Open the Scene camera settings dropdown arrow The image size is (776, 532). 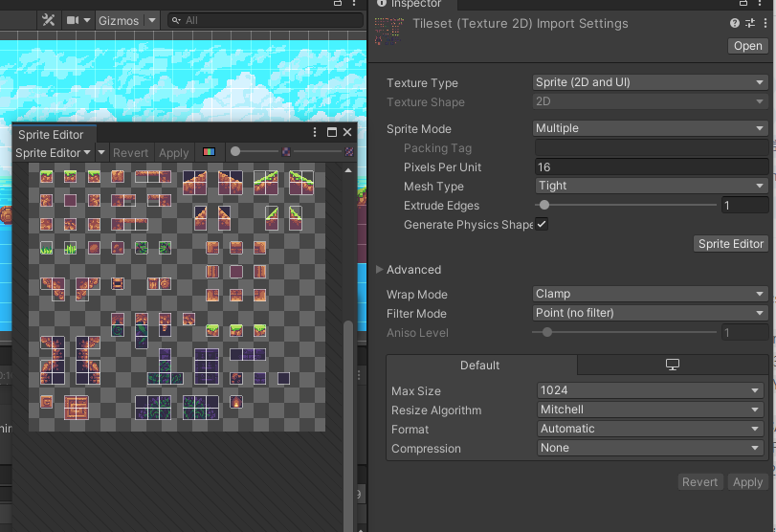click(87, 20)
